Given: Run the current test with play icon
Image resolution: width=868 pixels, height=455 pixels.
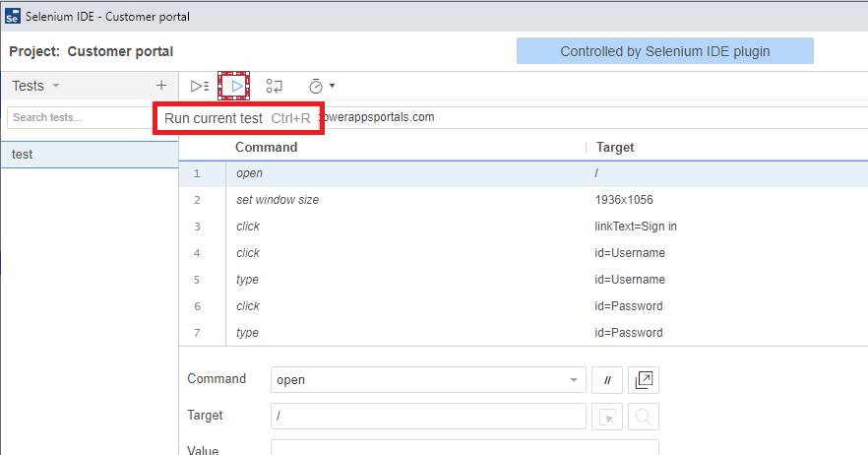Looking at the screenshot, I should (x=237, y=86).
